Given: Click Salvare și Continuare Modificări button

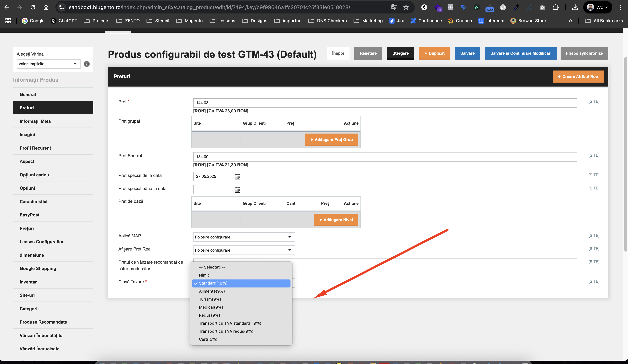Looking at the screenshot, I should [x=521, y=53].
